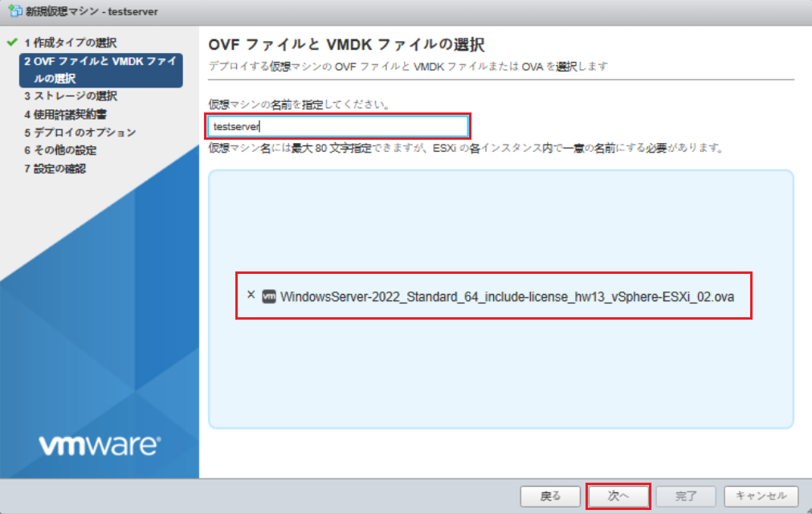Open step 6 その他の設定
Image resolution: width=812 pixels, height=514 pixels.
click(x=64, y=151)
